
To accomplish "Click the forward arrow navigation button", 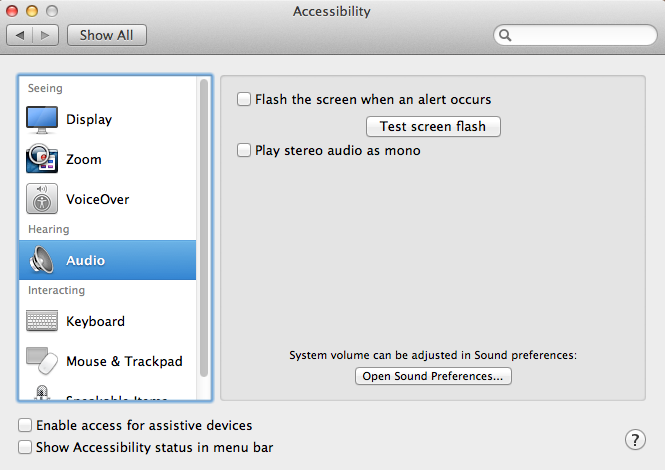I will (45, 35).
